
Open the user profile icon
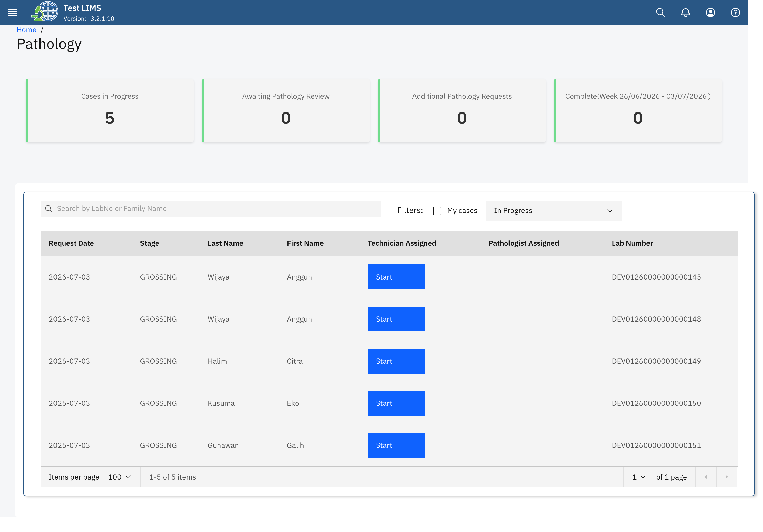click(x=710, y=13)
